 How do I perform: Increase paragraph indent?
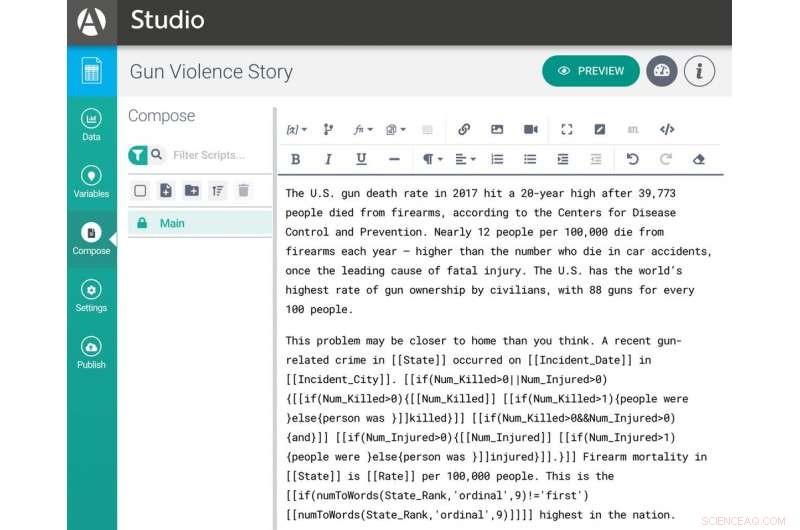(563, 159)
